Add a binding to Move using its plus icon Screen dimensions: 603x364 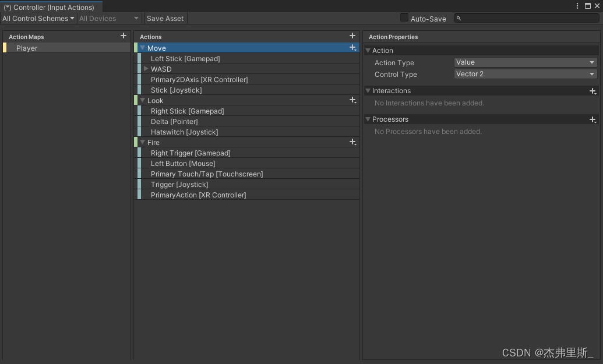[x=352, y=48]
